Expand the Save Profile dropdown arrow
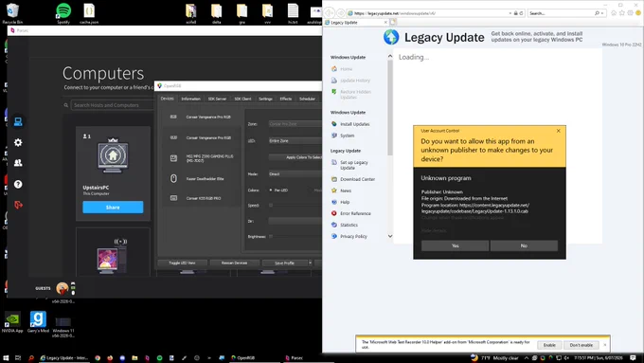Viewport: 644px width, 363px height. pyautogui.click(x=310, y=263)
